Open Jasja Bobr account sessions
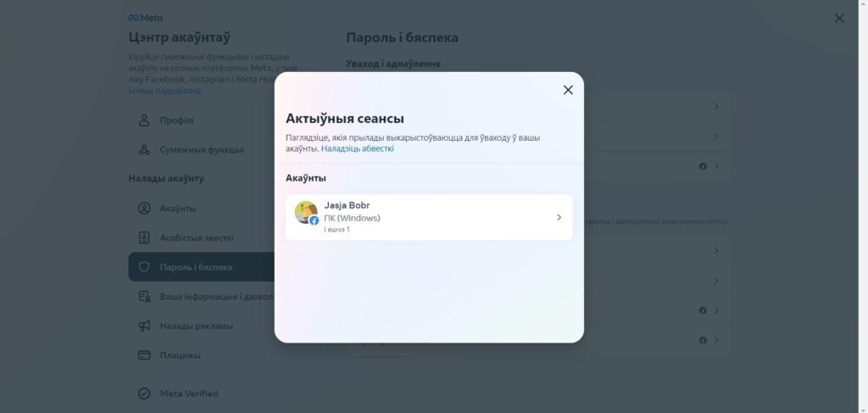Viewport: 868px width, 413px height. (429, 218)
